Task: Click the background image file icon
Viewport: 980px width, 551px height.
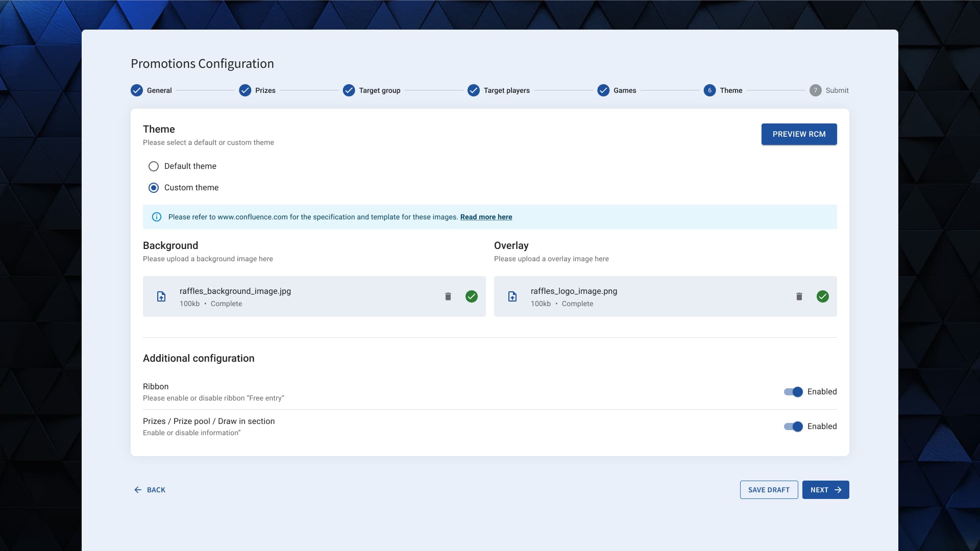Action: [x=161, y=296]
